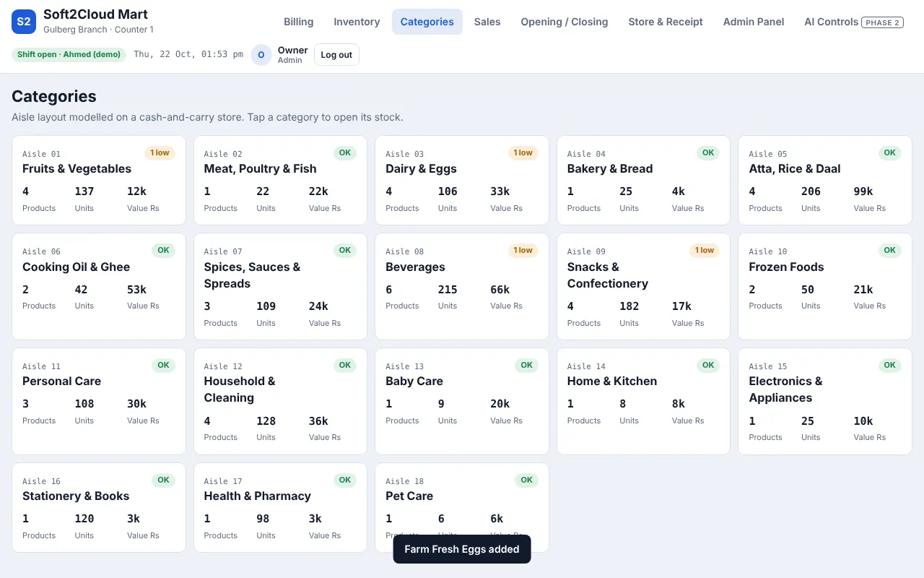924x578 pixels.
Task: Open the Opening / Closing tab
Action: [x=565, y=22]
